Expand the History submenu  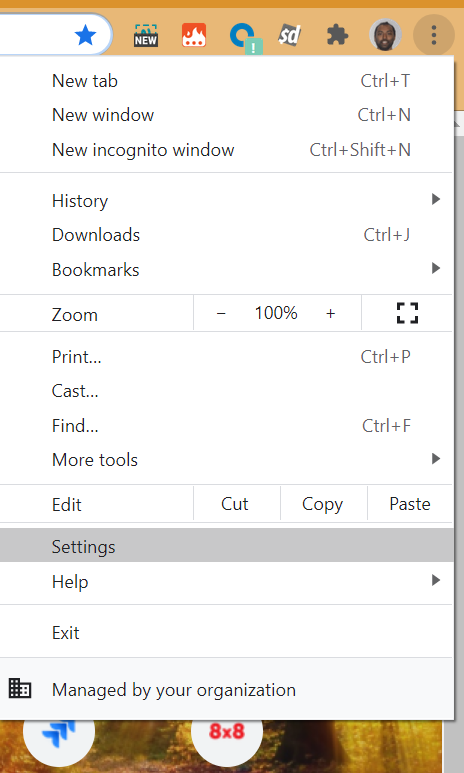click(x=226, y=200)
